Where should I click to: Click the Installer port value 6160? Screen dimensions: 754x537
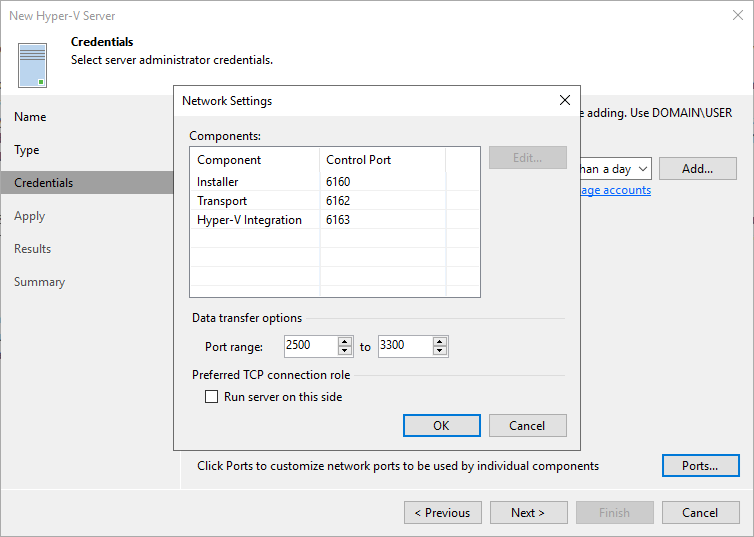pyautogui.click(x=338, y=182)
